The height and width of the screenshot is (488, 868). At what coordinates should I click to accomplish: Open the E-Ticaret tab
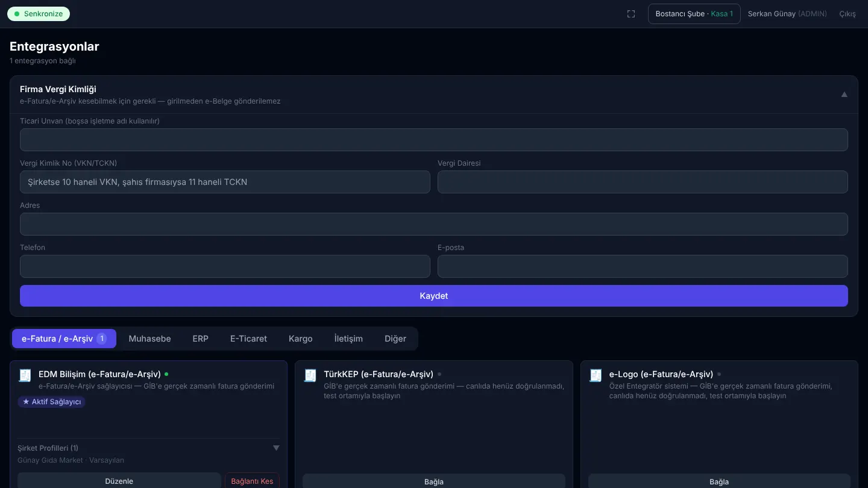[x=248, y=339]
